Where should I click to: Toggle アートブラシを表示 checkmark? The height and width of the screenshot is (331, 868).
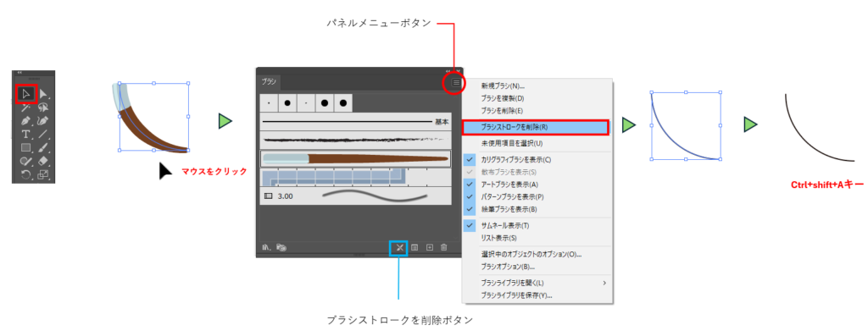click(x=470, y=185)
